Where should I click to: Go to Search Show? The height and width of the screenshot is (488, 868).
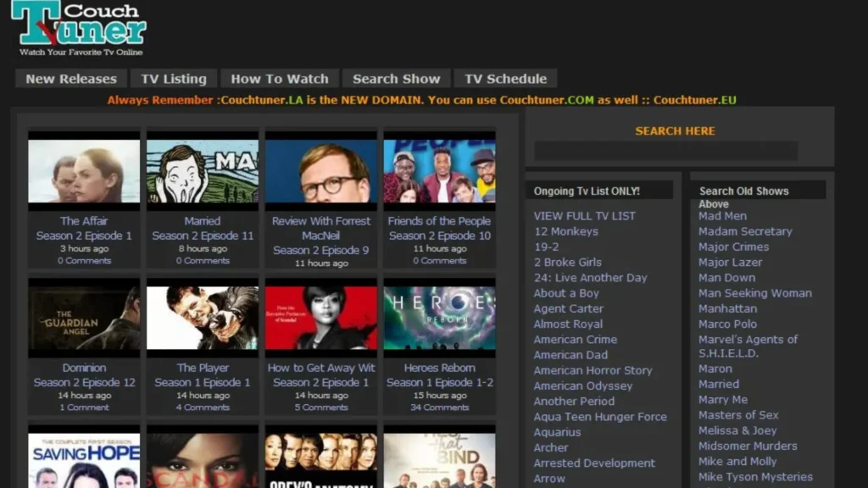pyautogui.click(x=396, y=78)
